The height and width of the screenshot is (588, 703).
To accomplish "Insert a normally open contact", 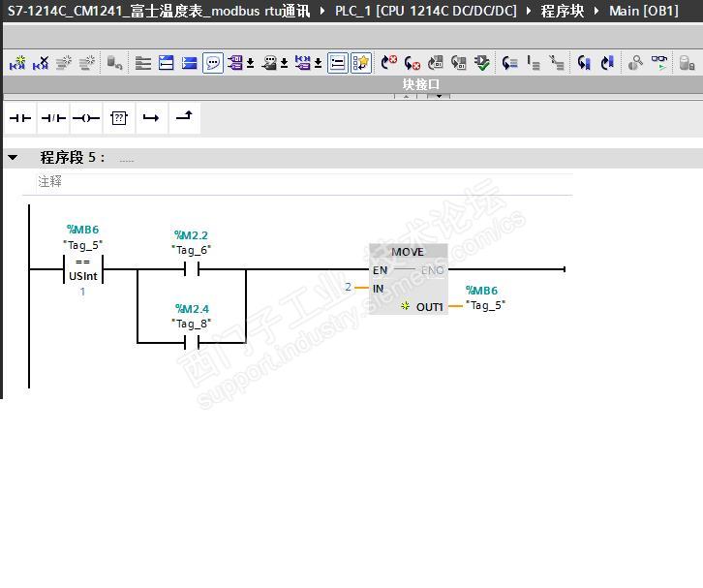I will click(x=20, y=118).
